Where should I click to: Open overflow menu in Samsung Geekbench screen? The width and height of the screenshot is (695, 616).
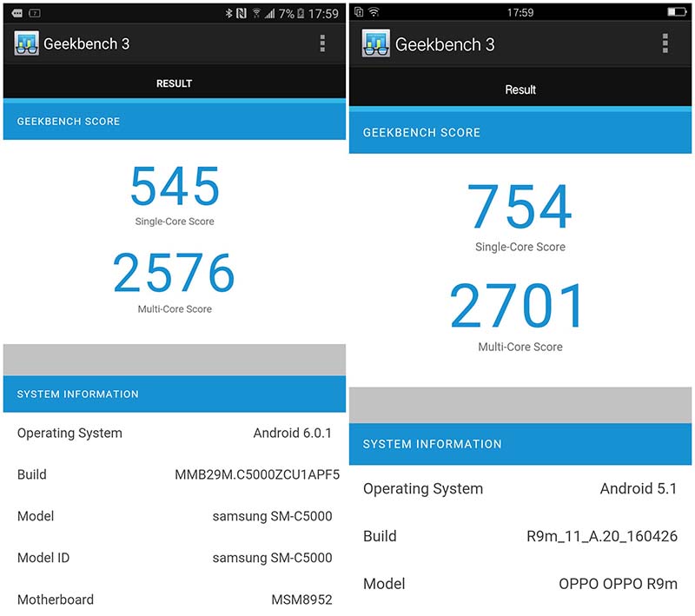click(322, 43)
